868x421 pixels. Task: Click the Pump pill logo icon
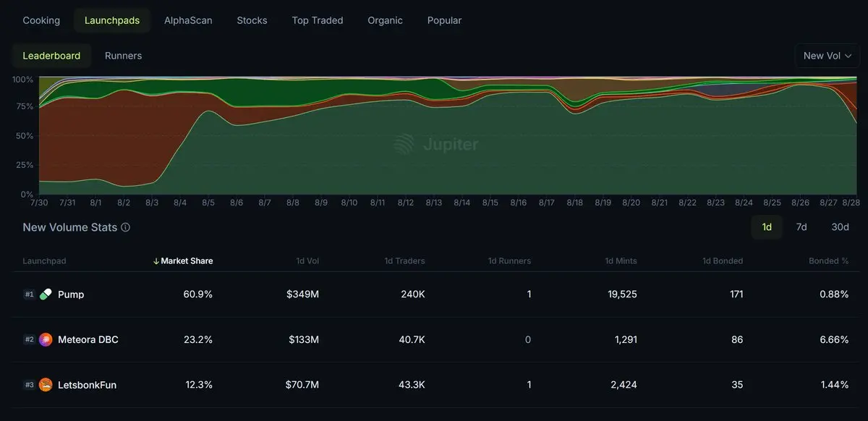click(x=46, y=294)
